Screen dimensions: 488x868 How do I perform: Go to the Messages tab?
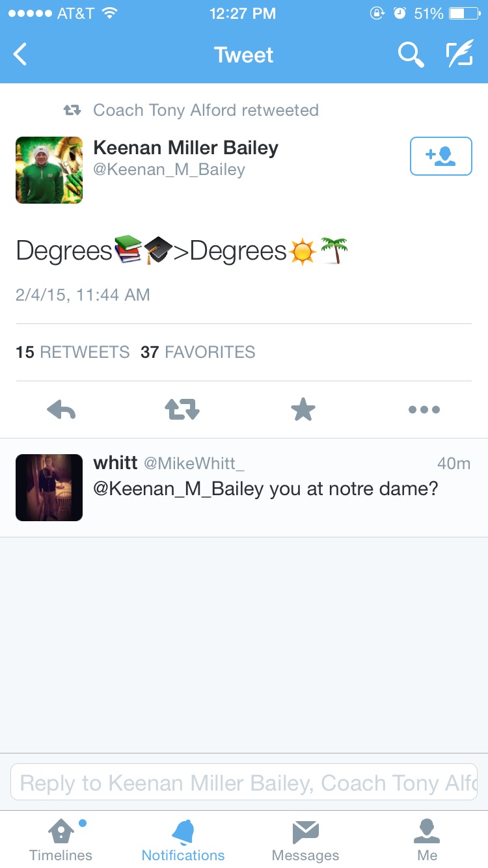tap(305, 839)
